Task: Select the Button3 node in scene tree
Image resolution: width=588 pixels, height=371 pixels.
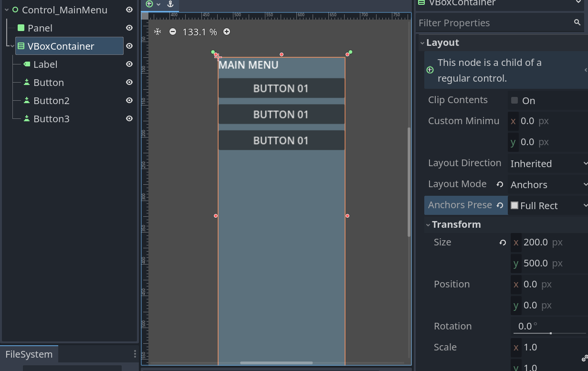Action: (x=52, y=119)
